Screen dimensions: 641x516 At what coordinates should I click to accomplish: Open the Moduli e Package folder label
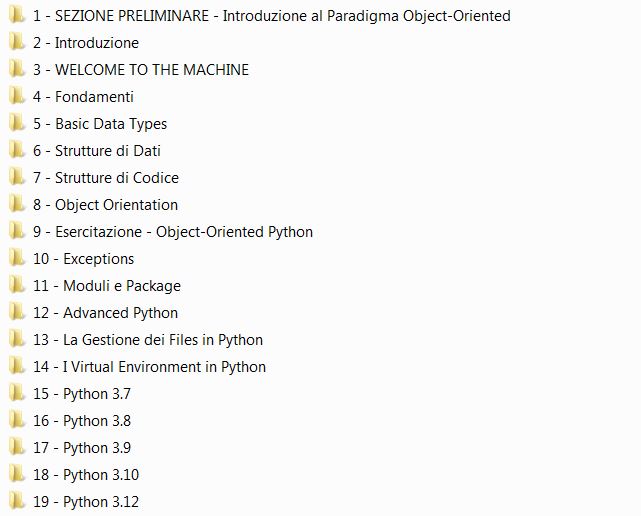[x=106, y=286]
